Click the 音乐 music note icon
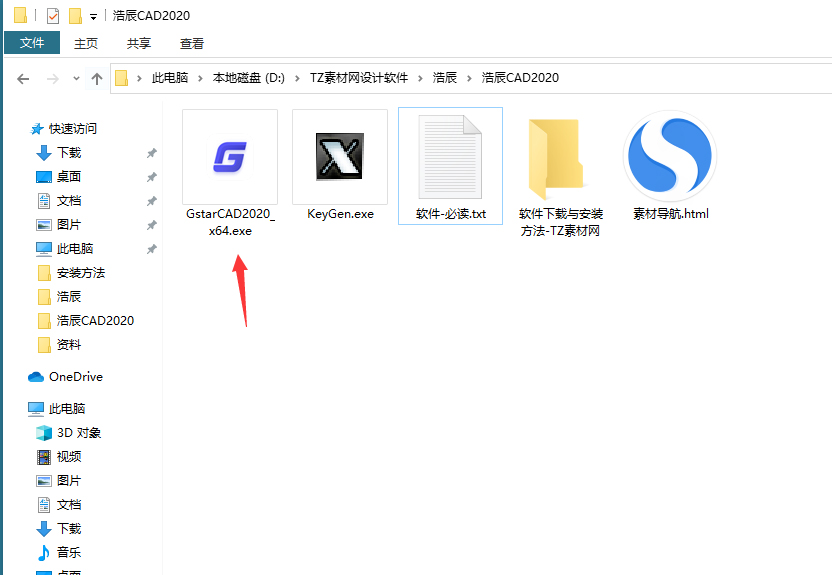832x575 pixels. (x=44, y=553)
